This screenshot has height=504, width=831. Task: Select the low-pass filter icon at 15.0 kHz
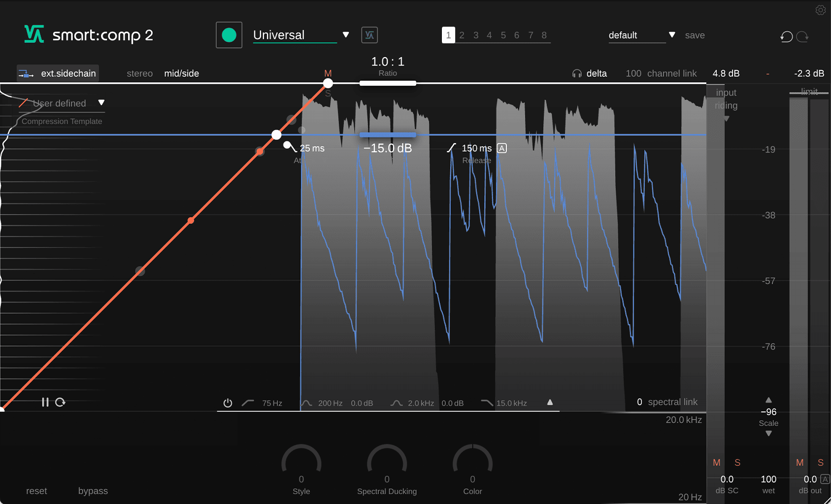coord(487,403)
